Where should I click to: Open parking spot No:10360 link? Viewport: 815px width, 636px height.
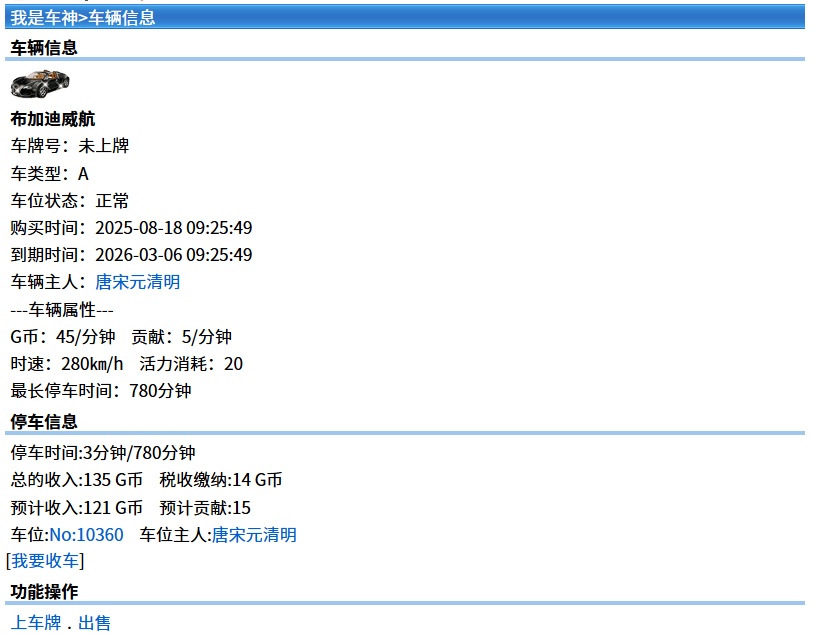[x=87, y=535]
